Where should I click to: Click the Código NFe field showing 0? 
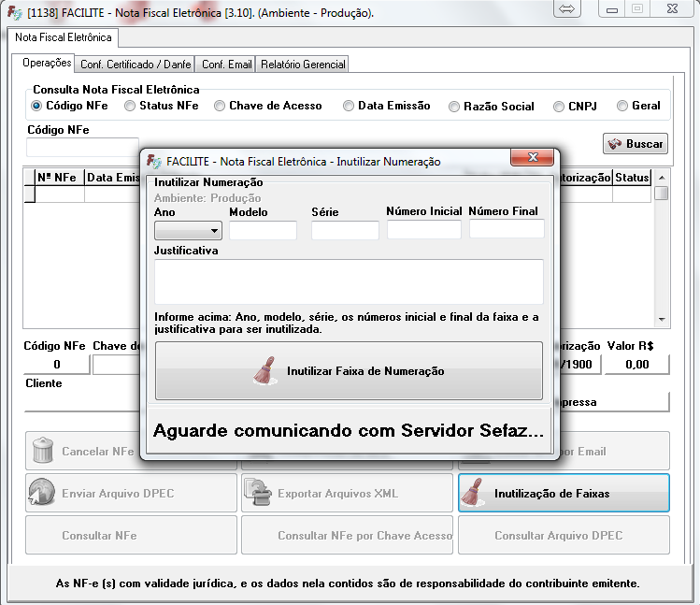[57, 365]
